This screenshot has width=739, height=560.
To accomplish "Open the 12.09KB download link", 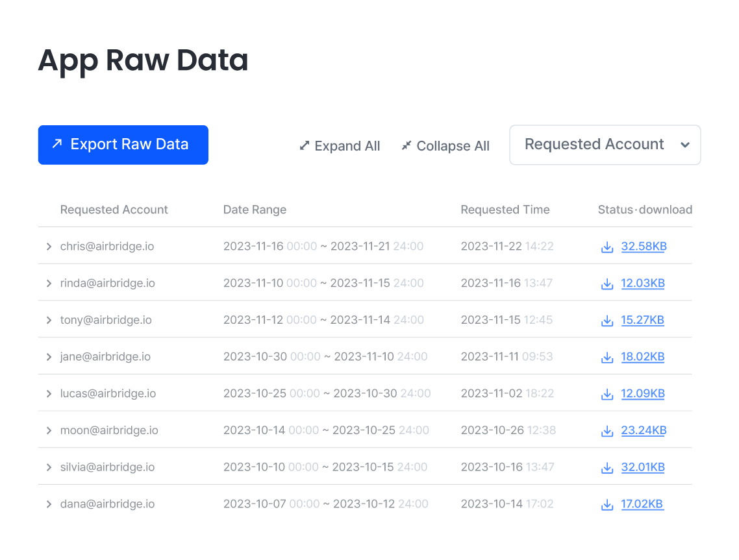I will tap(643, 393).
